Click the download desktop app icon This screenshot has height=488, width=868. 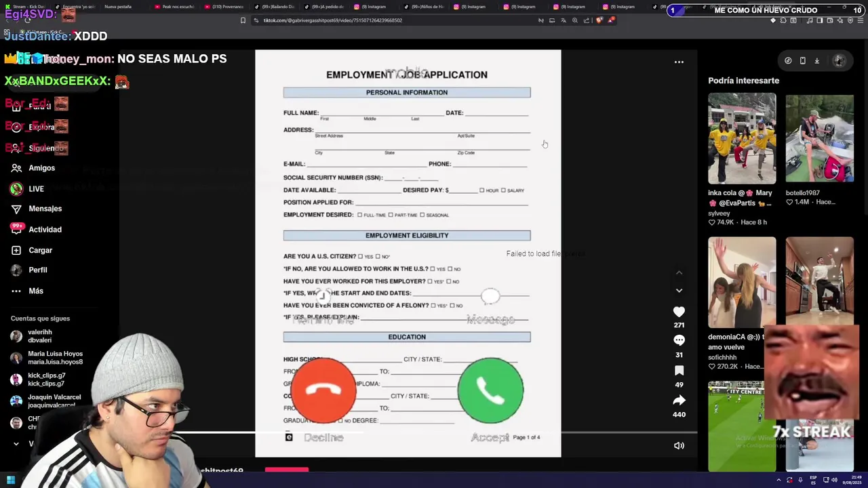pyautogui.click(x=816, y=60)
